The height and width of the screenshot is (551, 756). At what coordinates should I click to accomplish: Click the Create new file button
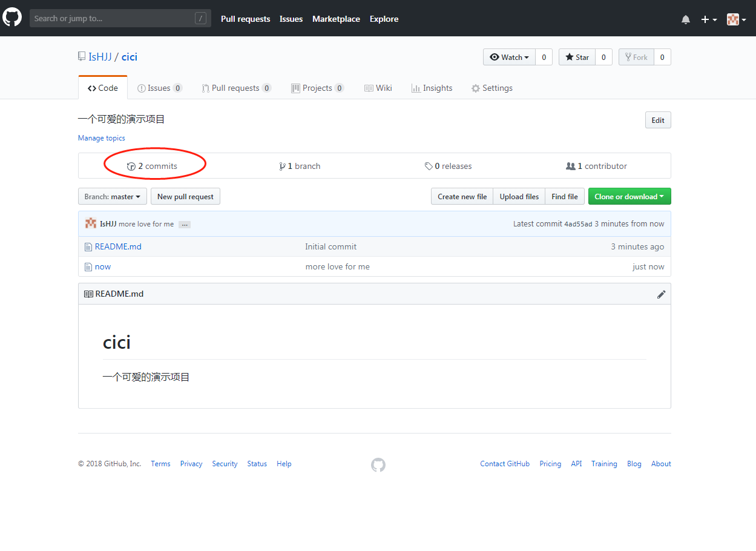pyautogui.click(x=462, y=196)
